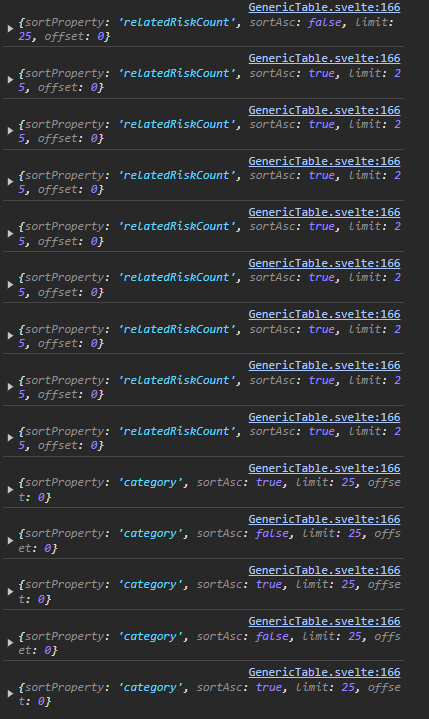This screenshot has width=429, height=719.
Task: Open source link above first category false entry
Action: tap(324, 519)
